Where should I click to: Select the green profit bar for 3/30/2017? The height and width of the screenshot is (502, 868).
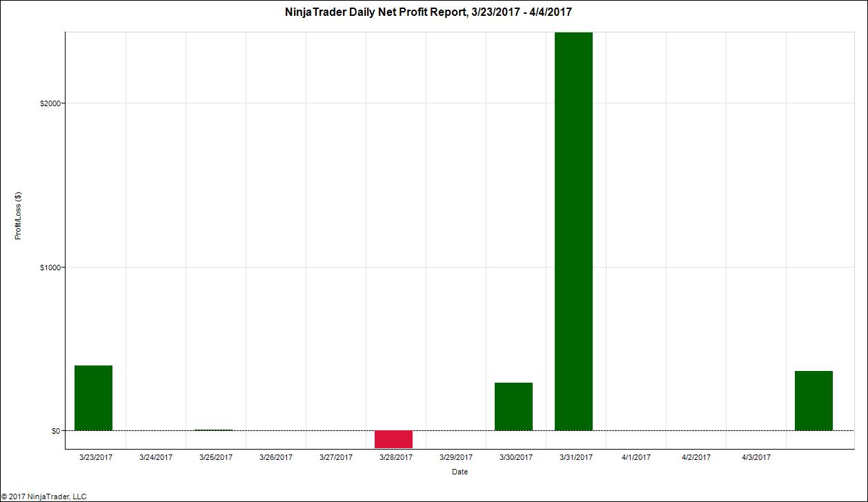coord(513,406)
